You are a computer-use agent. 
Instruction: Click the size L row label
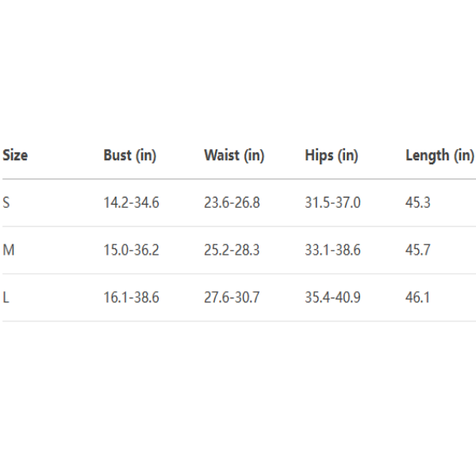pos(6,298)
